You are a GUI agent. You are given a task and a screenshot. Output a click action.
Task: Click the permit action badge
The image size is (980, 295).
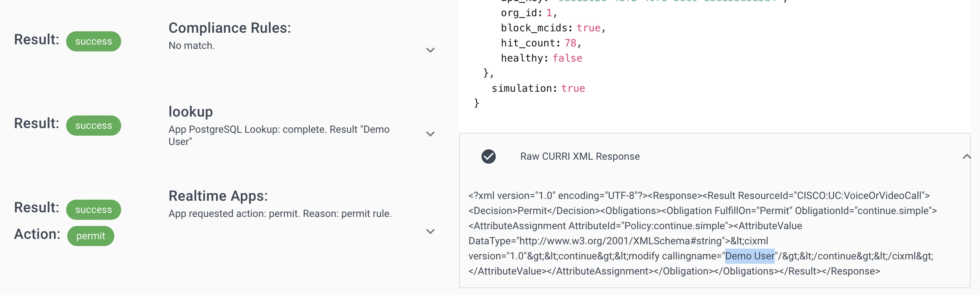click(x=91, y=236)
